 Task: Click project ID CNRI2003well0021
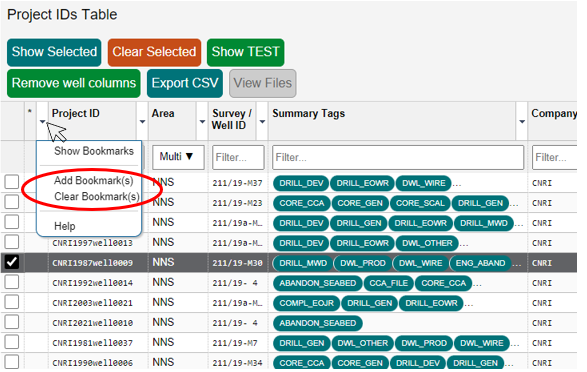click(x=92, y=303)
